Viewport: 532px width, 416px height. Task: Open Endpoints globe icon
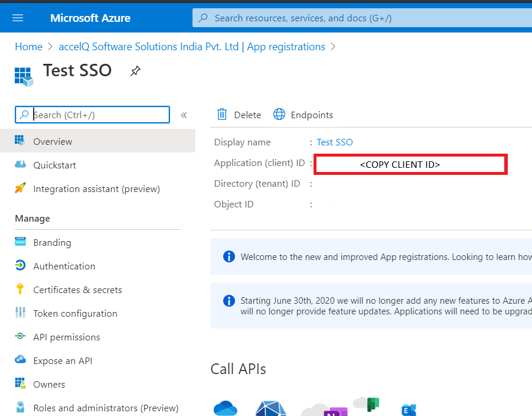279,115
